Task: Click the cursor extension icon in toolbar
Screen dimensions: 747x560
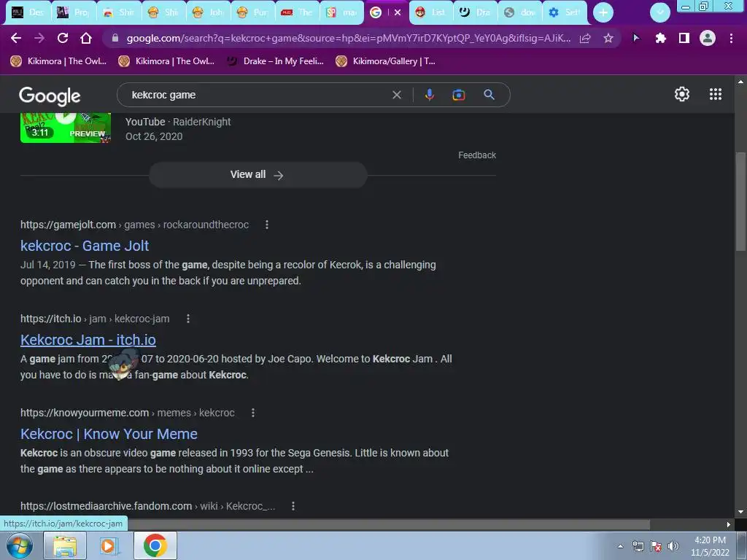Action: click(x=636, y=38)
